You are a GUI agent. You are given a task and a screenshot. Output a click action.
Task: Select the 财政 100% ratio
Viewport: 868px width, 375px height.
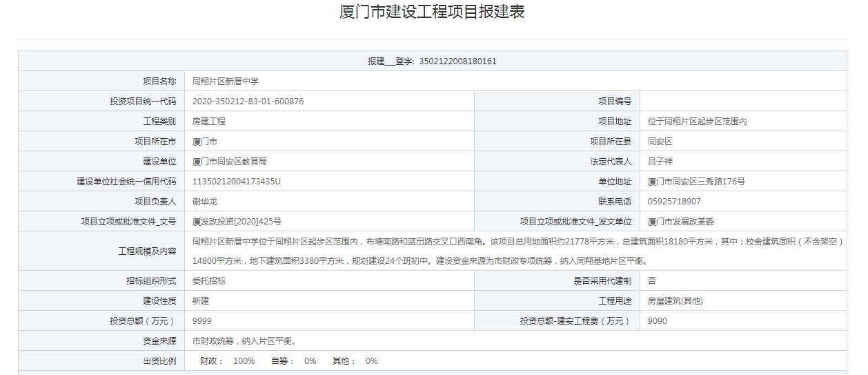click(228, 361)
